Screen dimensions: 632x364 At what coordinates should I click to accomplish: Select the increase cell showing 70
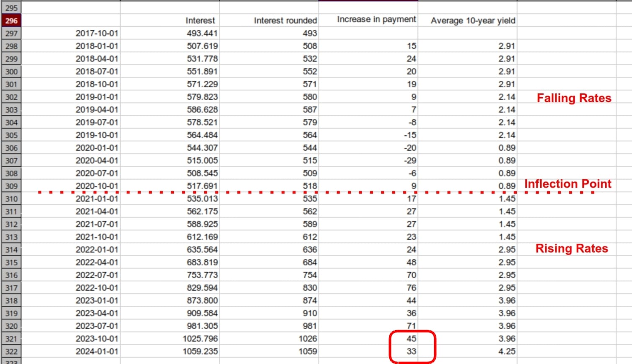pos(368,275)
